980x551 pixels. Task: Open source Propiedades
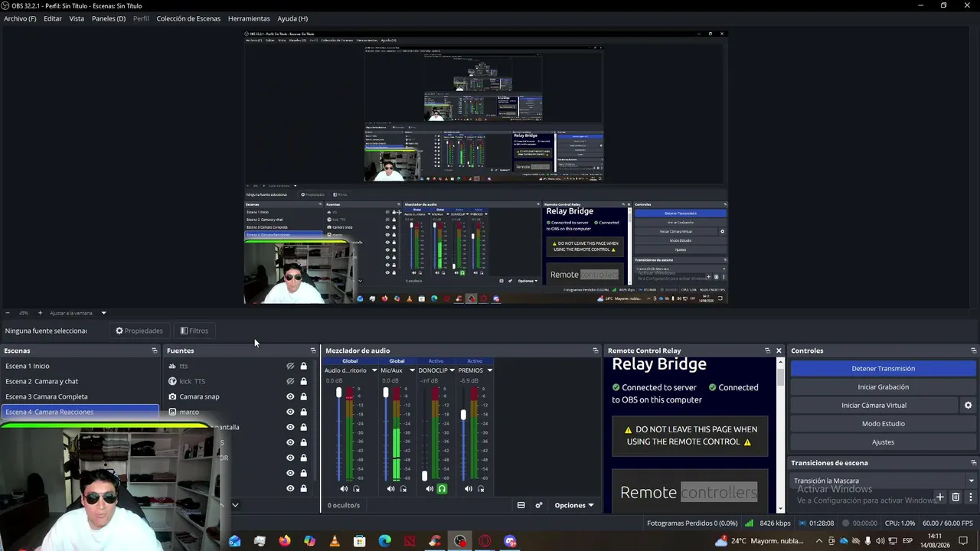coord(139,331)
